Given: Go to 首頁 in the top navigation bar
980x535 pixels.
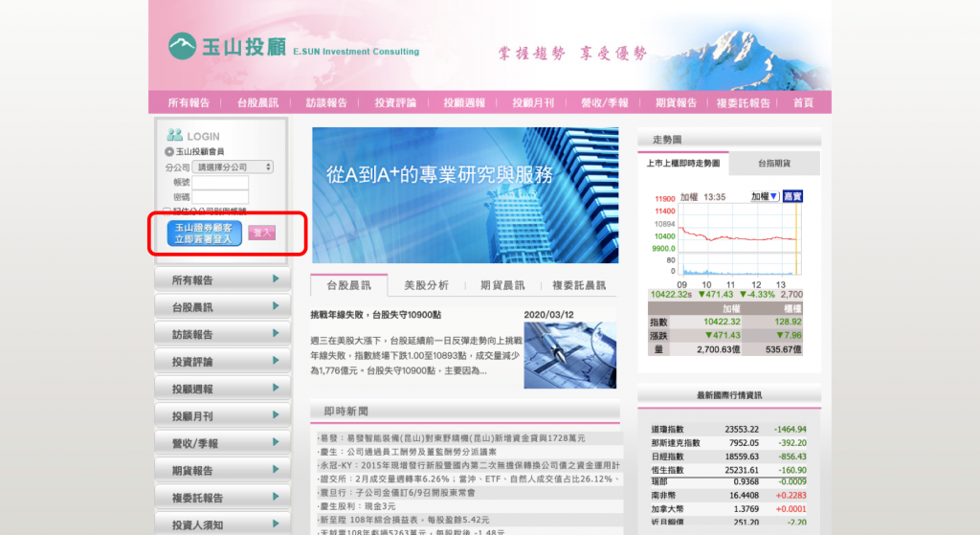Looking at the screenshot, I should 803,102.
